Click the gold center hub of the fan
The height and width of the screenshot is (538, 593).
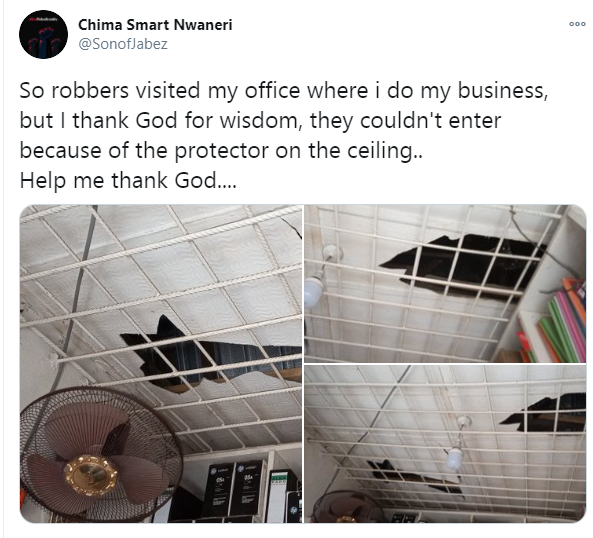pos(90,475)
